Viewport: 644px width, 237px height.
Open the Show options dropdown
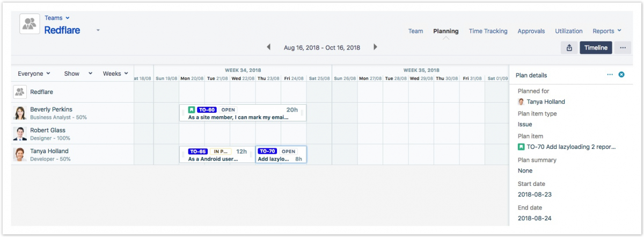point(78,74)
